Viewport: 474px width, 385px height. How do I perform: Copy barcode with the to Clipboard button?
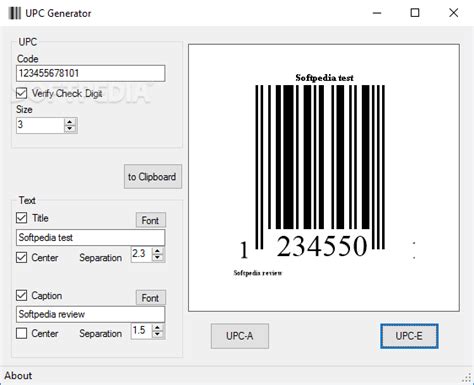[153, 177]
